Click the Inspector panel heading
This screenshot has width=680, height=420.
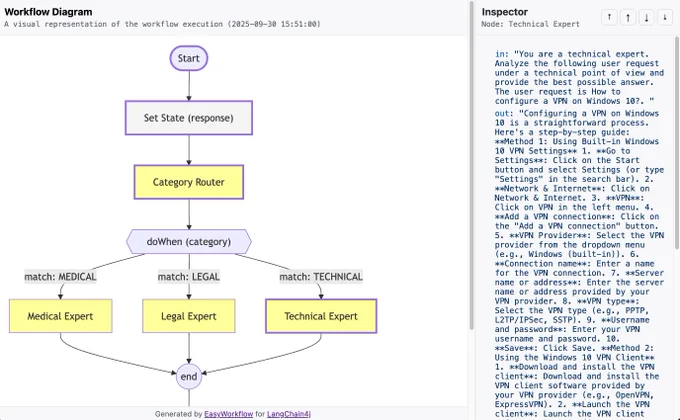click(x=504, y=12)
